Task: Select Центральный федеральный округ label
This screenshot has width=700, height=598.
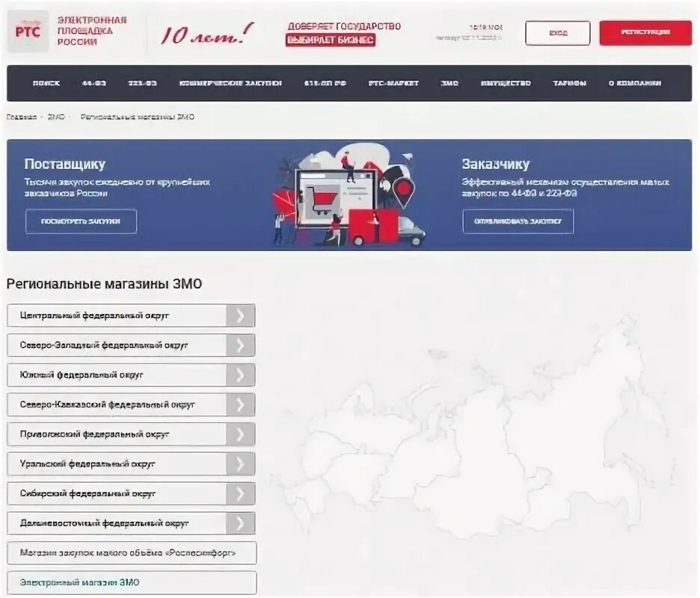Action: (94, 315)
